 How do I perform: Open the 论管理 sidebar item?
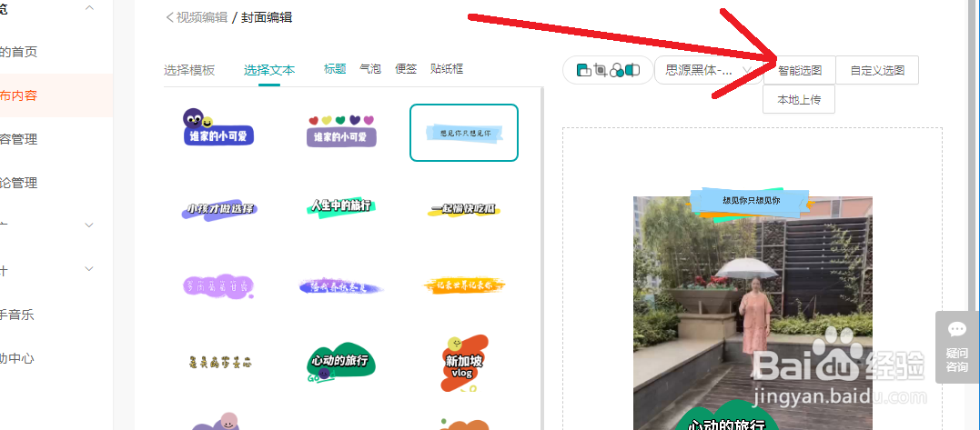click(19, 183)
